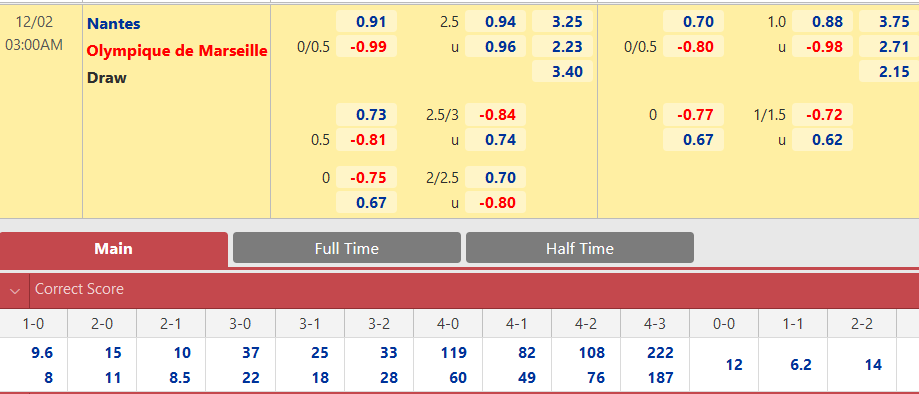Image resolution: width=919 pixels, height=394 pixels.
Task: Open the Nantes team link
Action: point(114,24)
